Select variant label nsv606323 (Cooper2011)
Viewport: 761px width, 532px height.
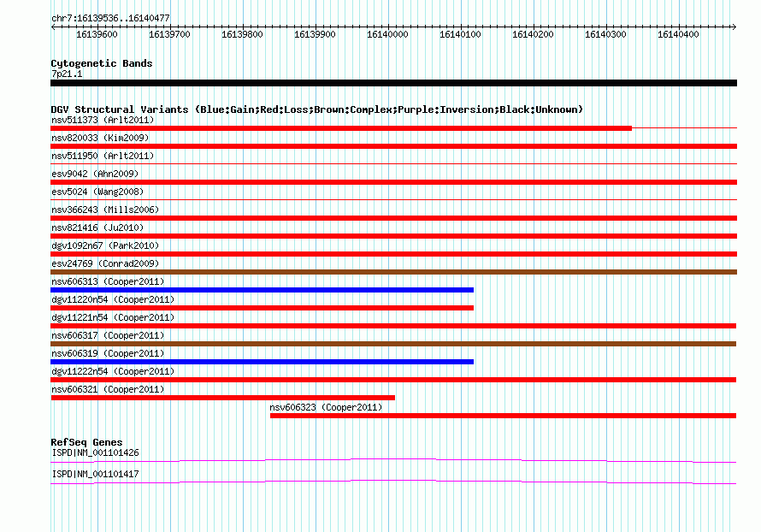click(x=326, y=407)
